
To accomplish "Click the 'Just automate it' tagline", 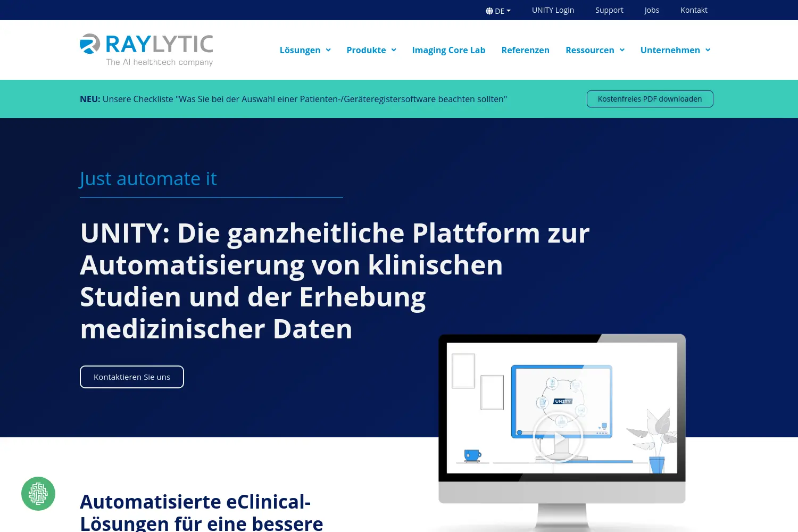I will (148, 179).
